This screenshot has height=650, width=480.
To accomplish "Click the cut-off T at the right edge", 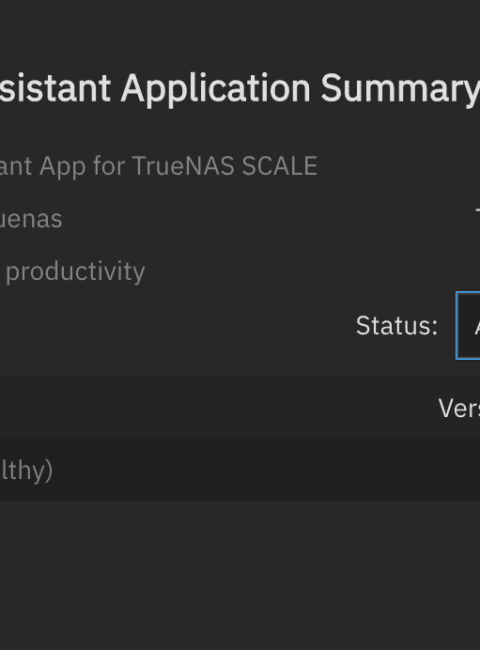I will pos(478,216).
